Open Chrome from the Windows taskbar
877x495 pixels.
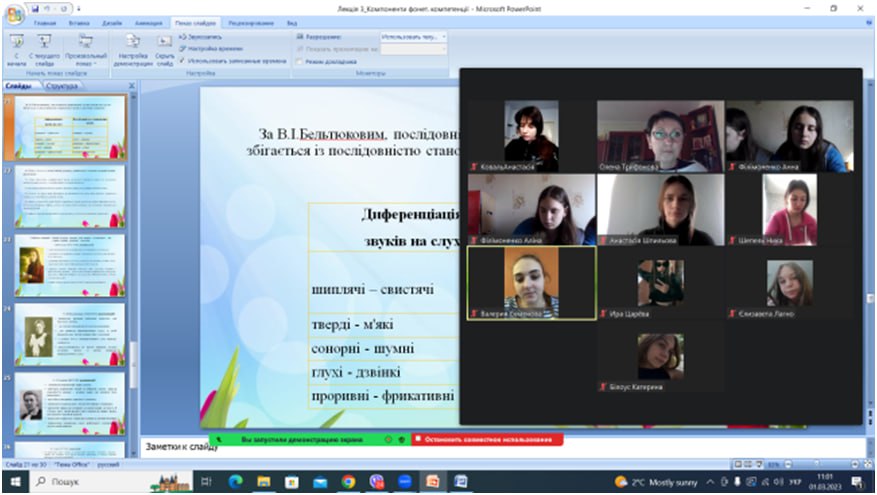(348, 482)
